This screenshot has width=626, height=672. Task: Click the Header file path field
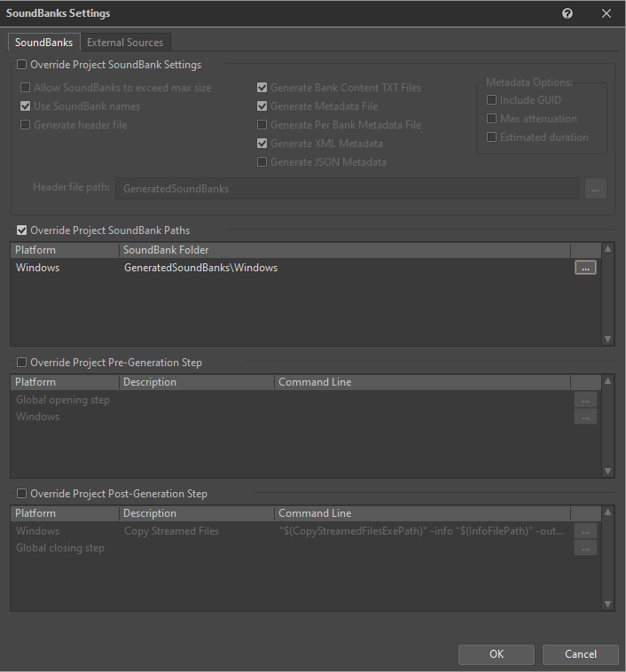click(x=347, y=189)
